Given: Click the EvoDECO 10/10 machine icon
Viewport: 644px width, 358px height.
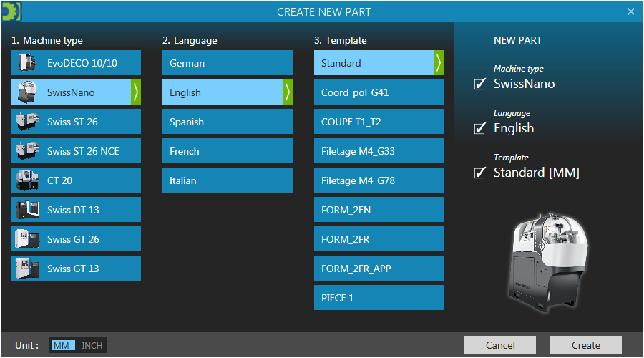Looking at the screenshot, I should [x=27, y=63].
